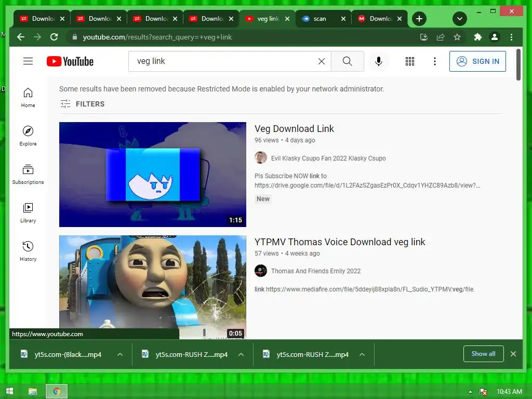Click the New badge under first video
This screenshot has width=532, height=399.
(x=263, y=199)
